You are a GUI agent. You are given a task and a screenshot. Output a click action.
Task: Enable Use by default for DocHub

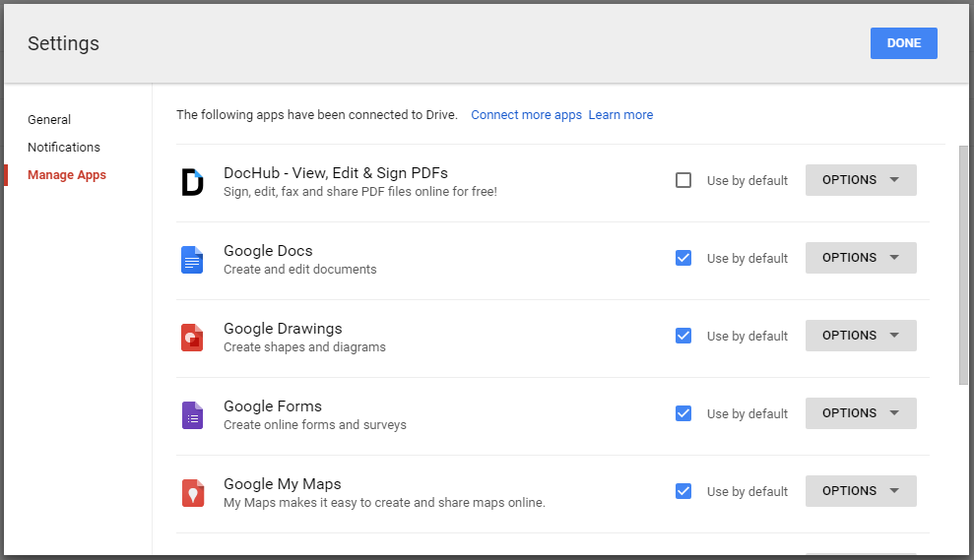click(683, 180)
